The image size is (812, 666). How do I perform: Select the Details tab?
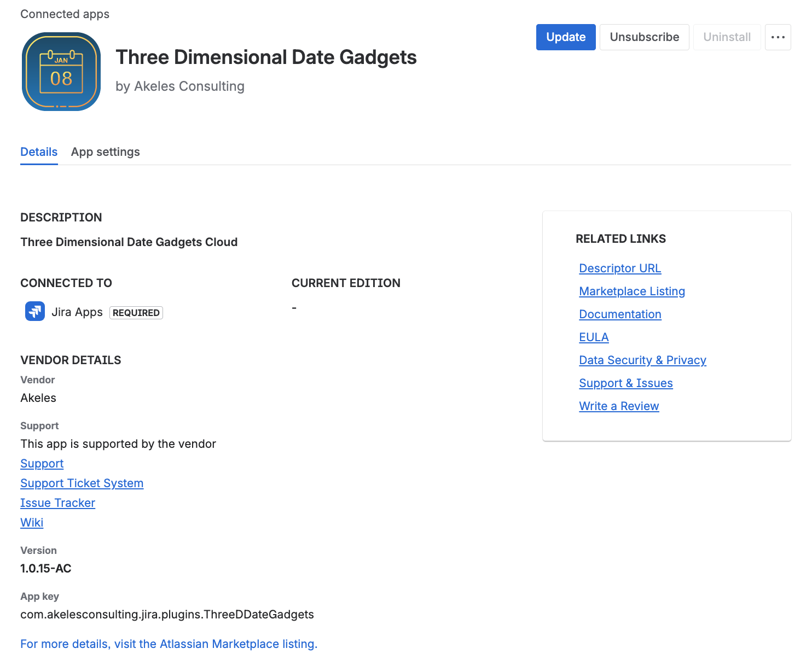pos(38,151)
